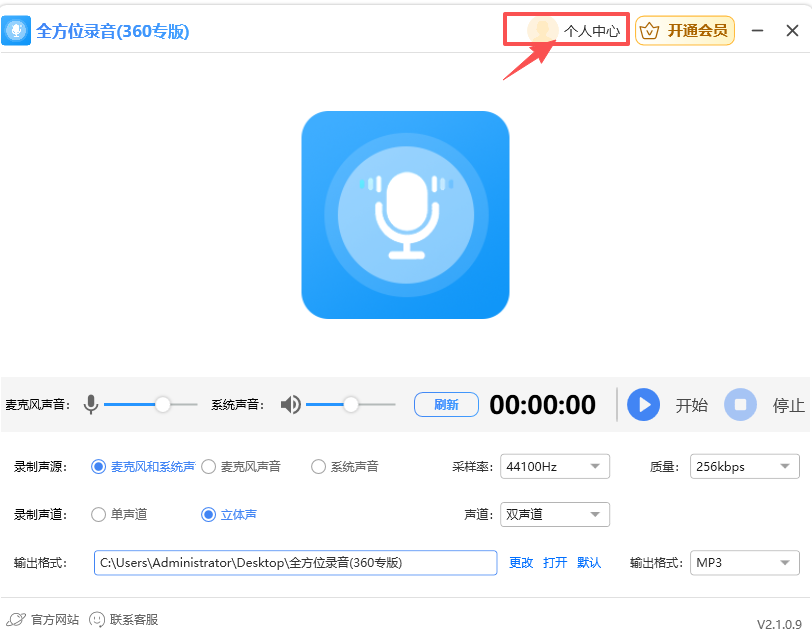
Task: Click the large microphone logo image
Action: click(x=406, y=215)
